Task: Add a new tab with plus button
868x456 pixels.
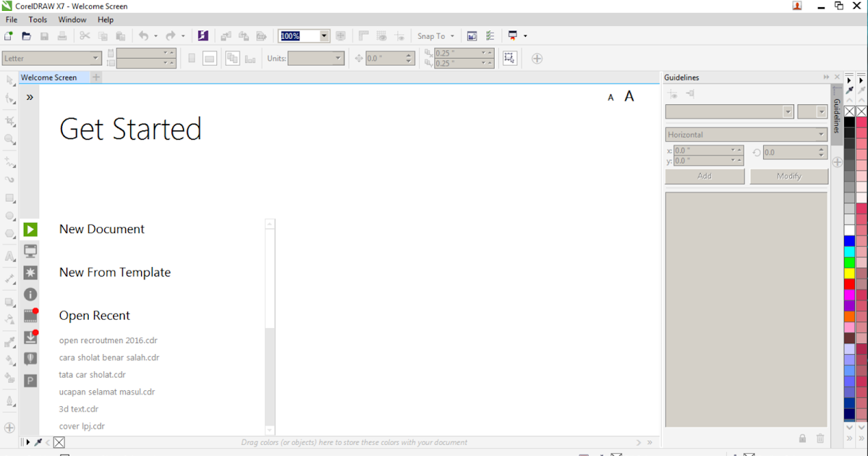Action: [96, 77]
